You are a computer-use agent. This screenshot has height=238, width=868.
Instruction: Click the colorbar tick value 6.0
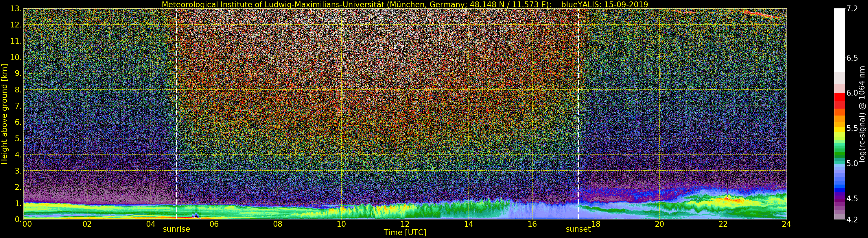852,93
